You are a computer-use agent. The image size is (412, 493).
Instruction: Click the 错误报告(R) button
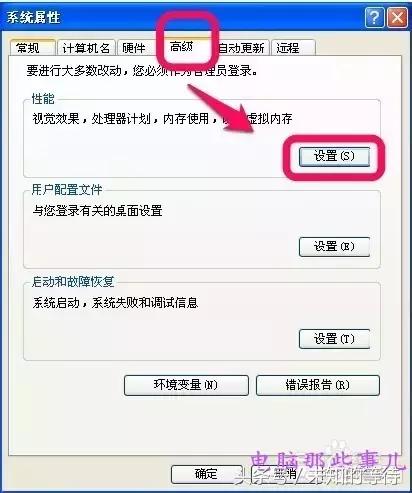point(317,385)
